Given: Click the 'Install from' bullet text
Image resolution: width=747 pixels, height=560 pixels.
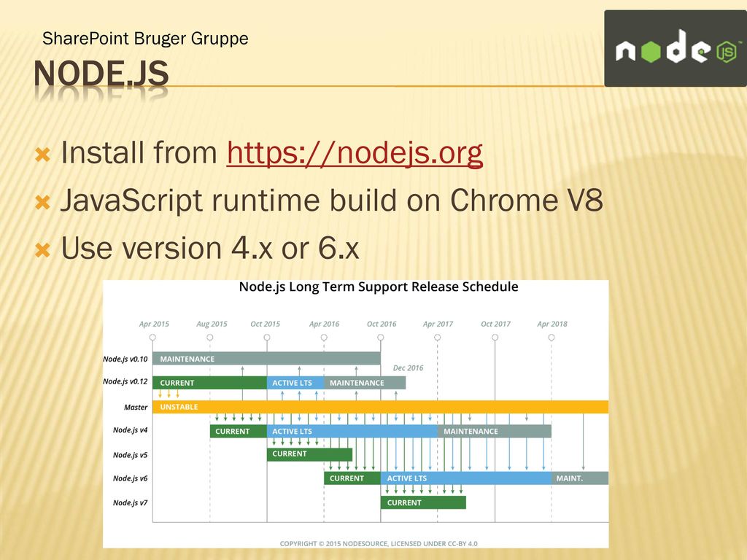Looking at the screenshot, I should (x=139, y=153).
